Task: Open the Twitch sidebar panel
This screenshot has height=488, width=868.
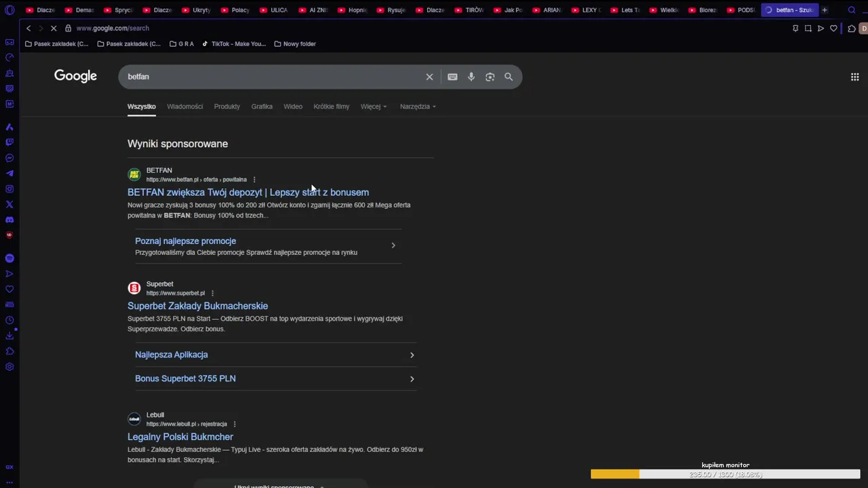Action: [x=9, y=142]
